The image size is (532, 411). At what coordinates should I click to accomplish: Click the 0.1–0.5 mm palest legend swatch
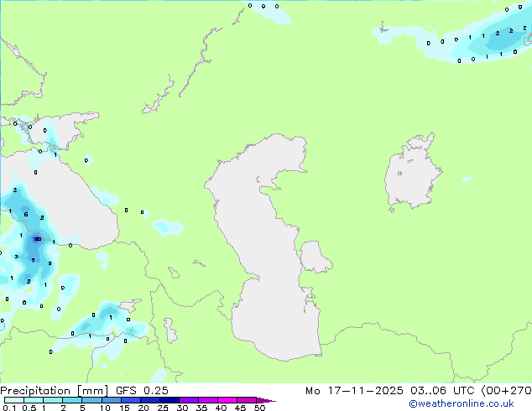click(x=14, y=400)
